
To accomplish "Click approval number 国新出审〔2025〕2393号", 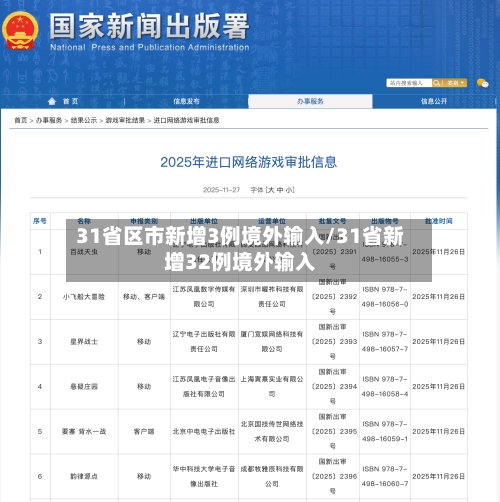I will tap(333, 342).
